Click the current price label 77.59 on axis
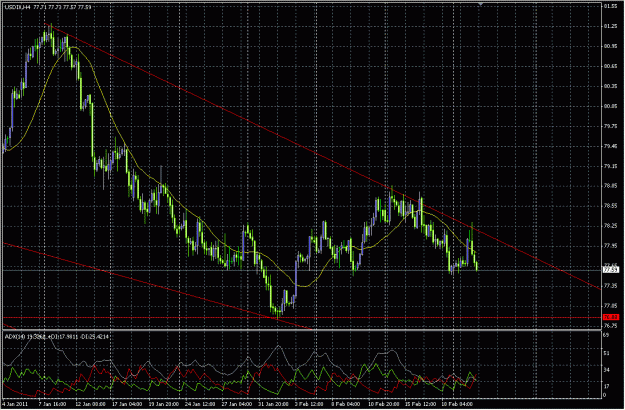This screenshot has height=410, width=625. tap(610, 270)
